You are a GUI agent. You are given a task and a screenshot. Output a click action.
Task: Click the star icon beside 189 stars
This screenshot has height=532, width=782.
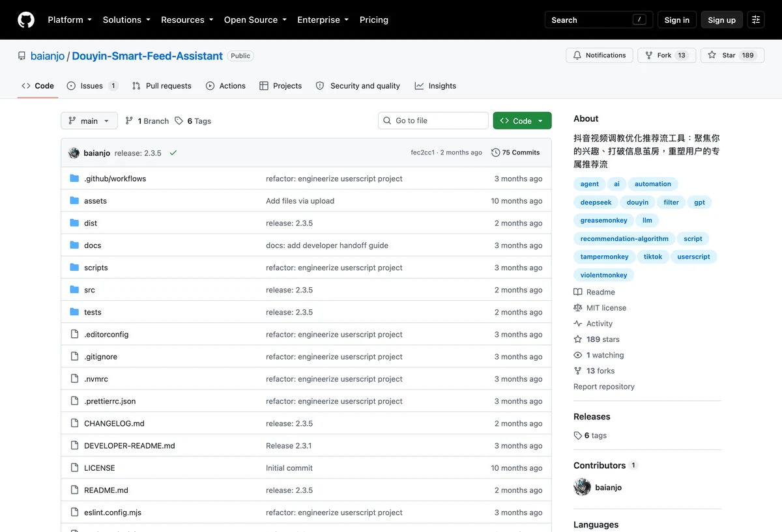578,339
